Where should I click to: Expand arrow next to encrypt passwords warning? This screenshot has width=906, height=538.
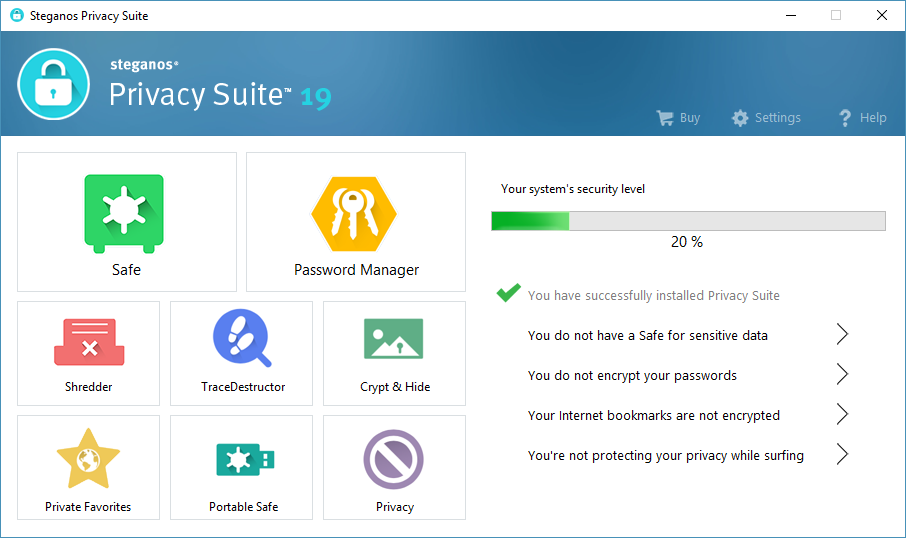(842, 375)
